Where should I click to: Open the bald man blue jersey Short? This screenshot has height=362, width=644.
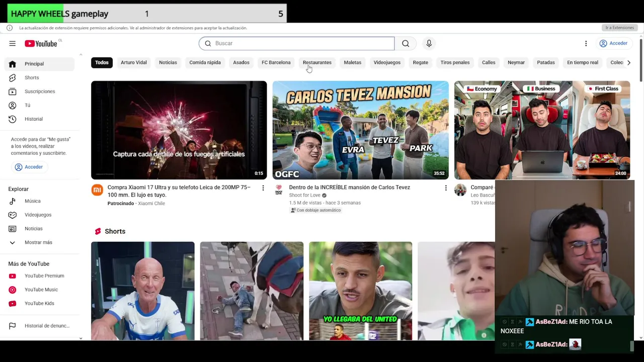142,291
